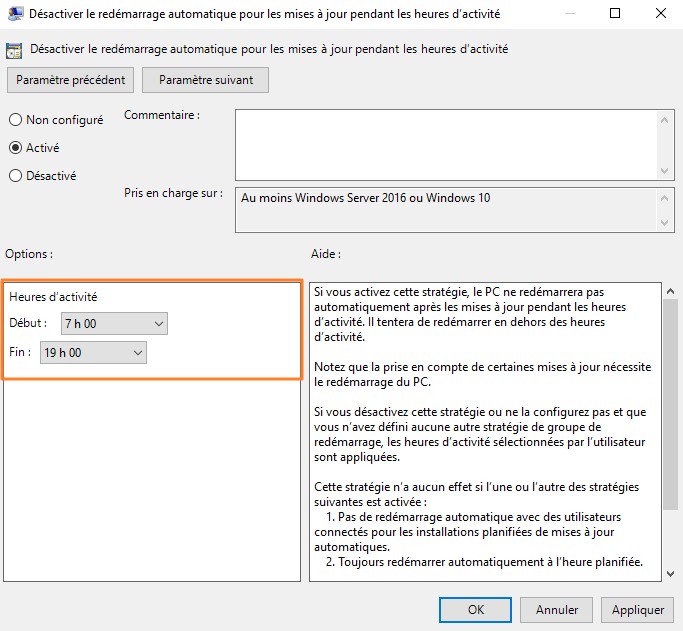This screenshot has width=683, height=631.
Task: Click the policy setting icon beside heading
Action: point(14,51)
